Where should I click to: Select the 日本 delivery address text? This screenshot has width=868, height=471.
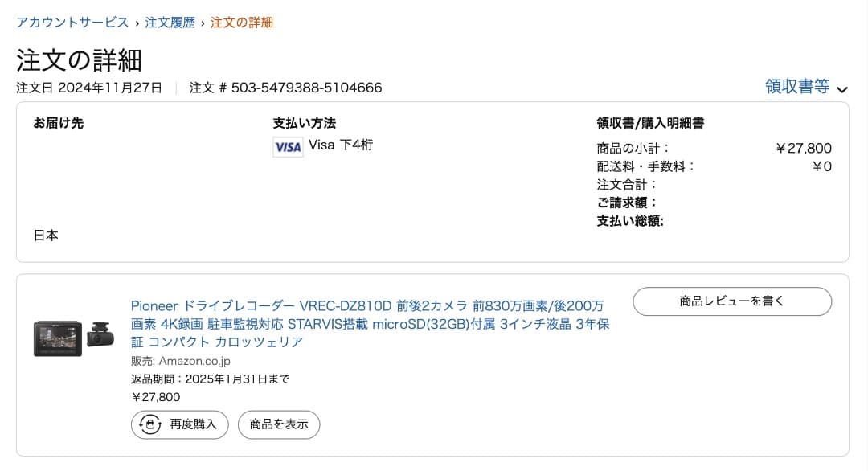[45, 235]
